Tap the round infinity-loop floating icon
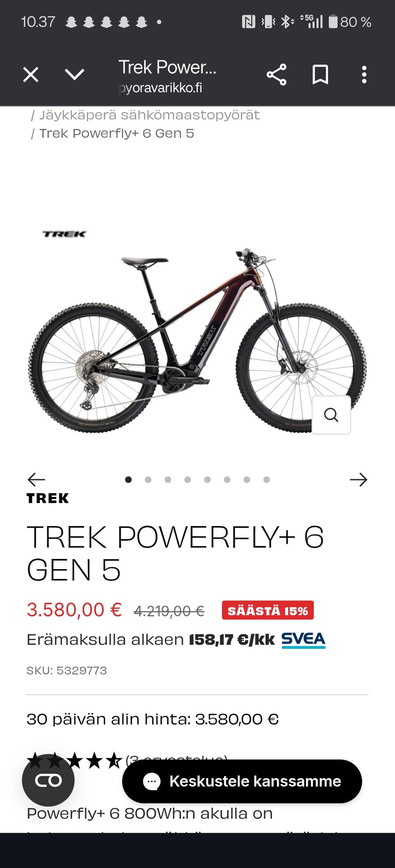Screen dimensions: 395x868 coord(48,780)
